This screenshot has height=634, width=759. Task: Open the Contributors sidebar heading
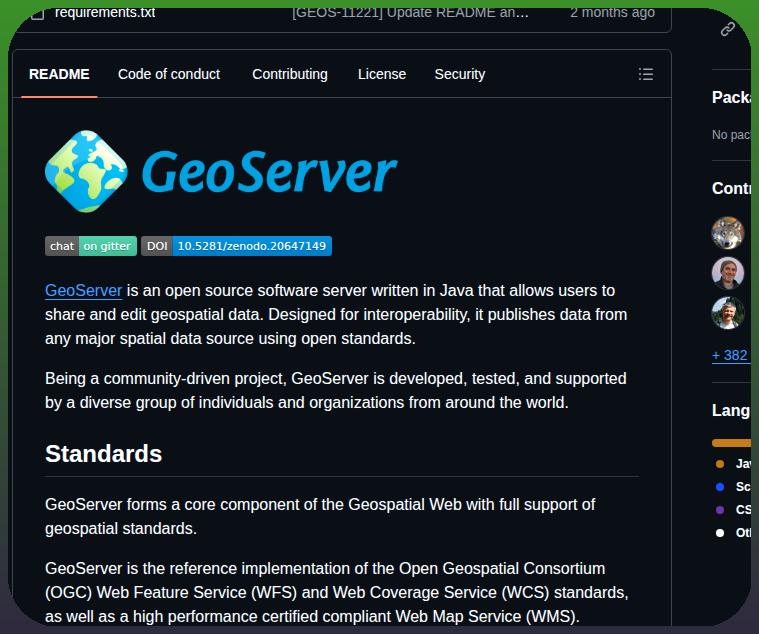click(731, 188)
